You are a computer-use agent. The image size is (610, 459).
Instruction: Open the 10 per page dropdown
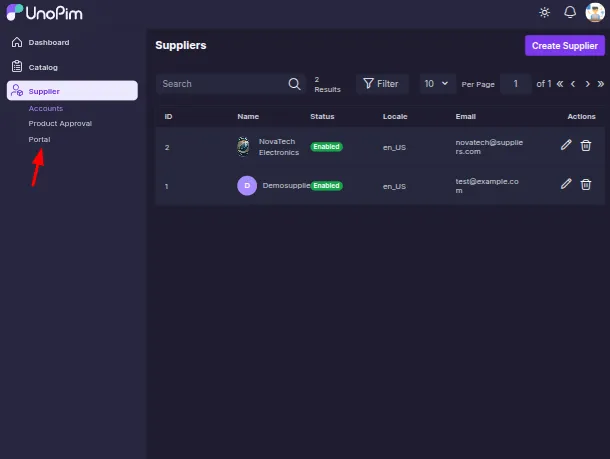pyautogui.click(x=437, y=84)
